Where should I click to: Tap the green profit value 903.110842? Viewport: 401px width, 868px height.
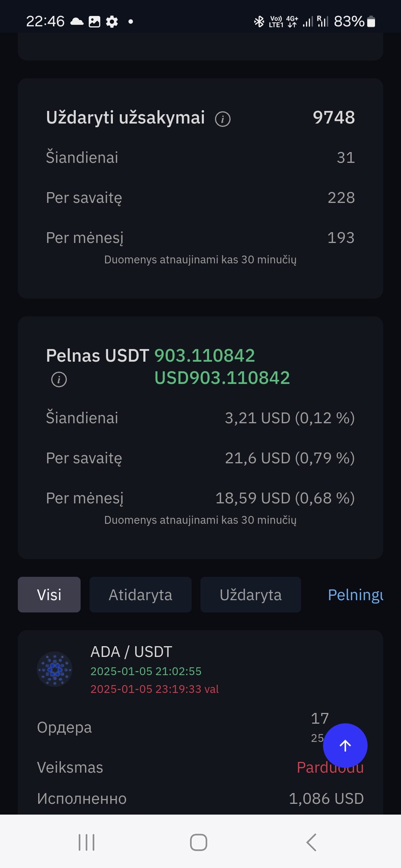tap(205, 355)
